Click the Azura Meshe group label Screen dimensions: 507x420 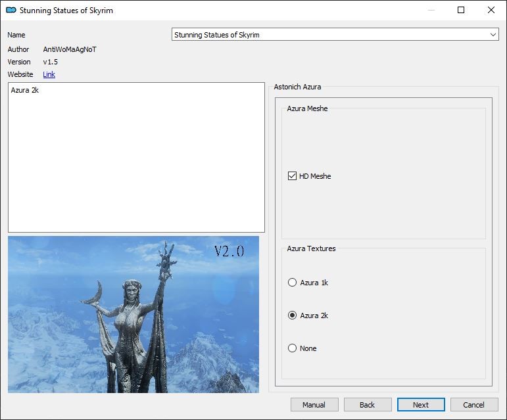pyautogui.click(x=307, y=108)
